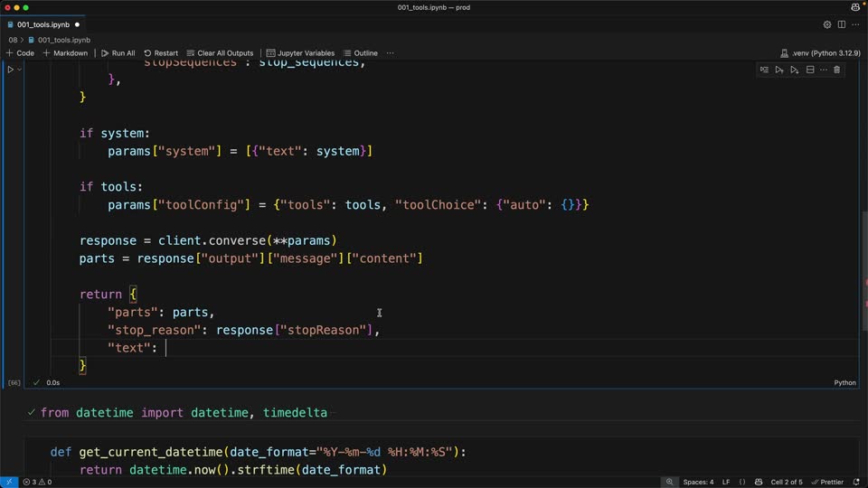
Task: Run All notebook cells
Action: point(118,53)
